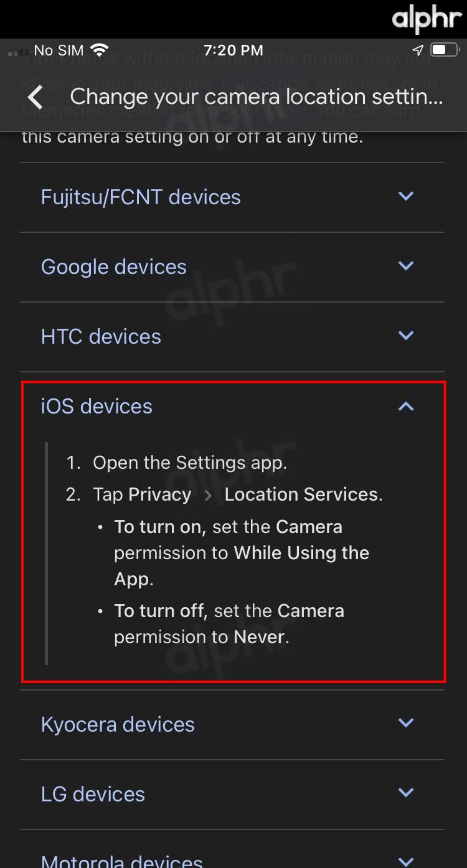
Task: Expand Kyocera devices chevron
Action: 406,723
